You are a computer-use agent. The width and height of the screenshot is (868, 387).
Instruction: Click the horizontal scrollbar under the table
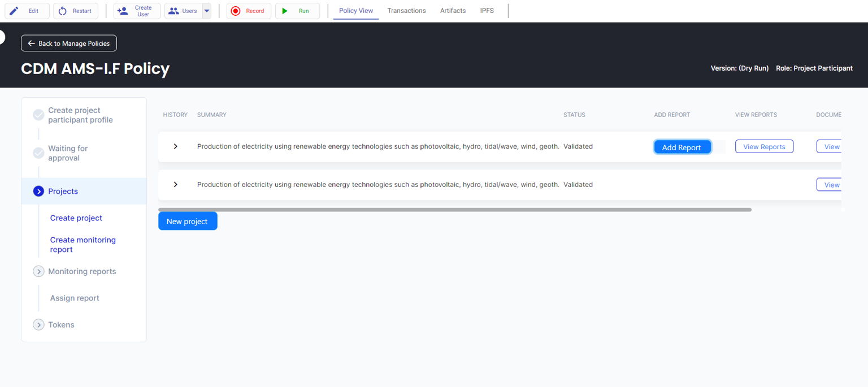[454, 210]
